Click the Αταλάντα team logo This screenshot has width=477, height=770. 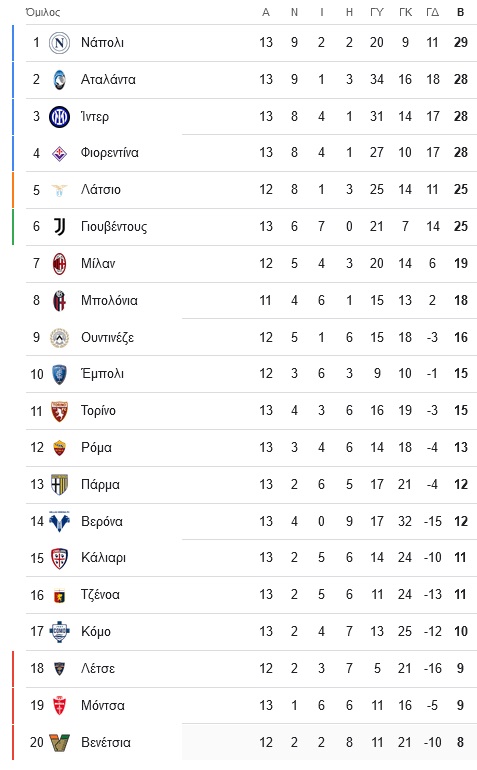click(59, 80)
